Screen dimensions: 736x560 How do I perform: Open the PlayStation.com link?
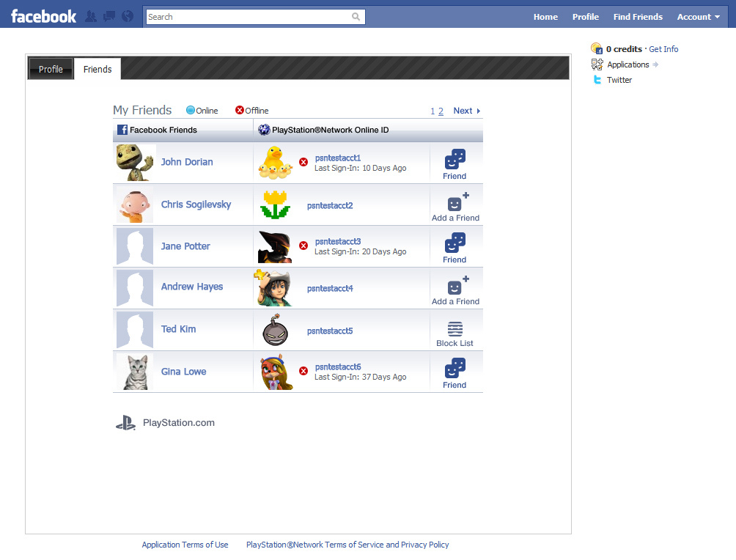178,422
